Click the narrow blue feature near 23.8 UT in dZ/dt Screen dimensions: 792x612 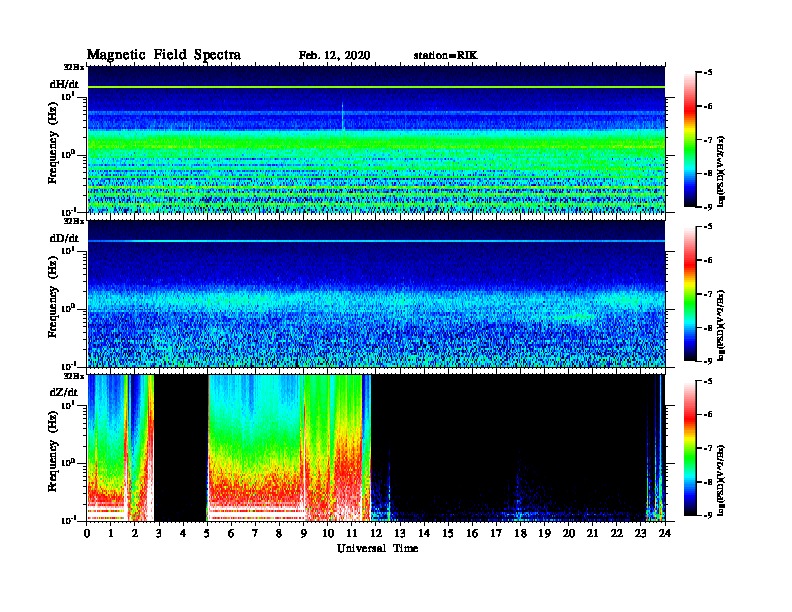tap(660, 448)
